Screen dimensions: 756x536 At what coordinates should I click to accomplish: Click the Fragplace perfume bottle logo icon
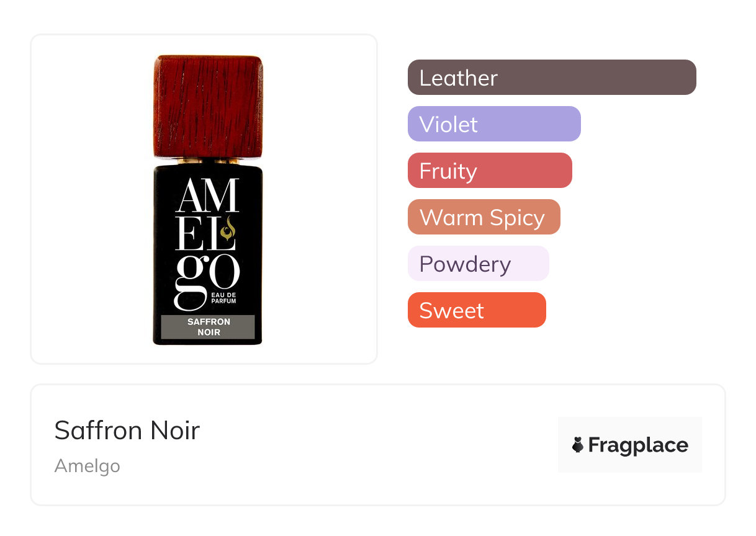[578, 445]
